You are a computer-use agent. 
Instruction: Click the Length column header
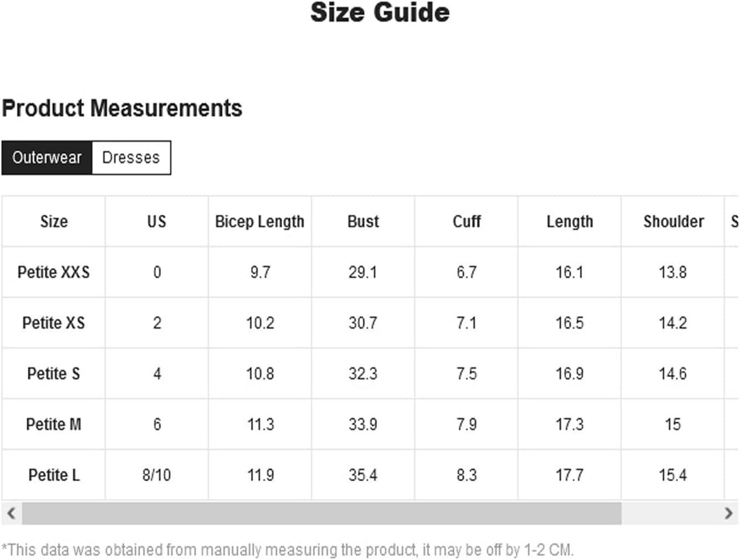tap(569, 222)
